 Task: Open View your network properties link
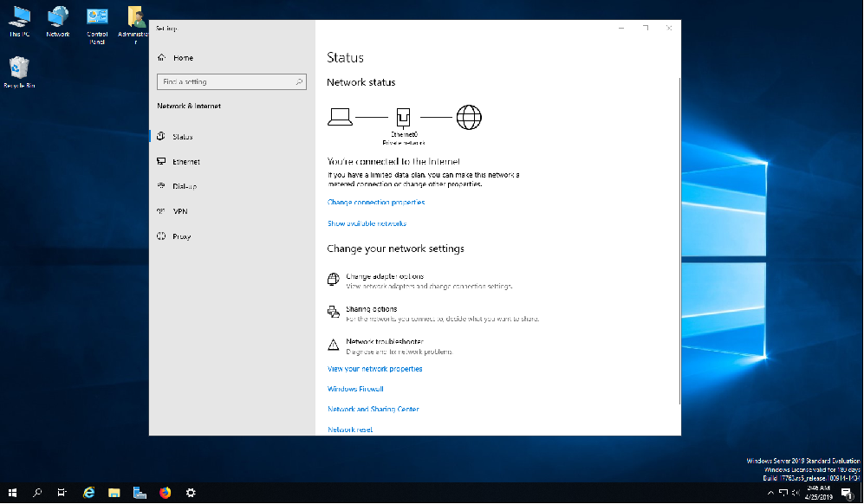click(375, 369)
